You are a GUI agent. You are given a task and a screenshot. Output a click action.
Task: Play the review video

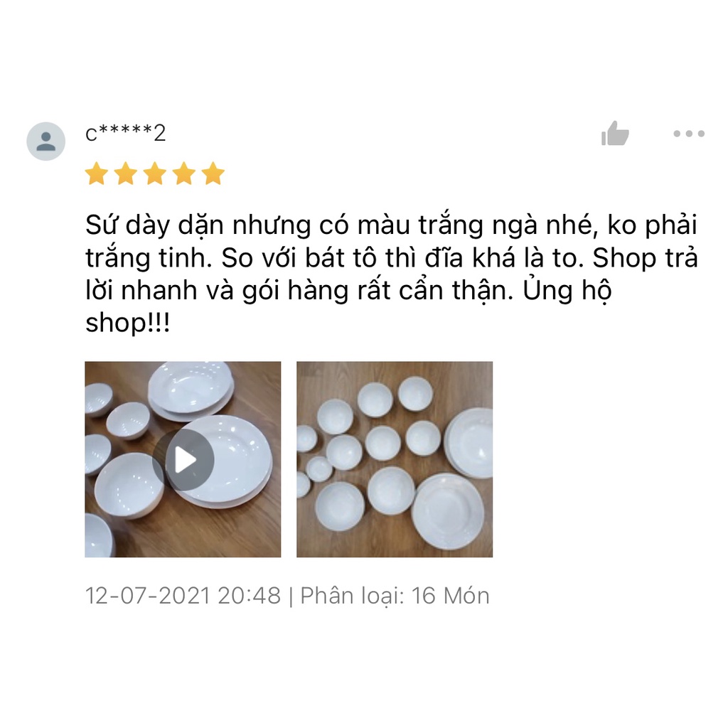(x=183, y=460)
